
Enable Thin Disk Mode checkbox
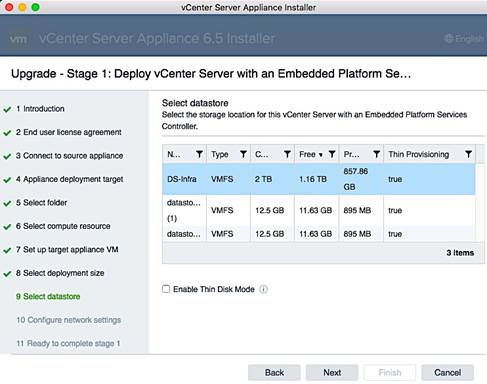(x=166, y=289)
